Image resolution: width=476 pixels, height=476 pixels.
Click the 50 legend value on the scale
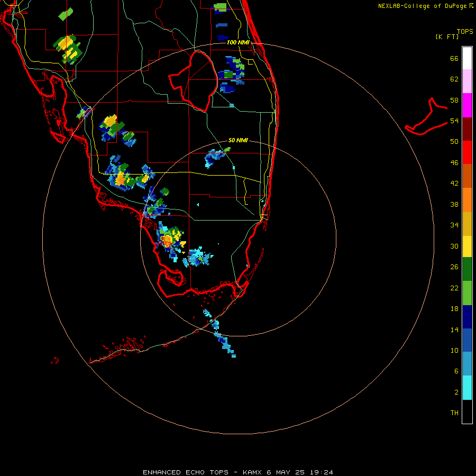pyautogui.click(x=454, y=142)
